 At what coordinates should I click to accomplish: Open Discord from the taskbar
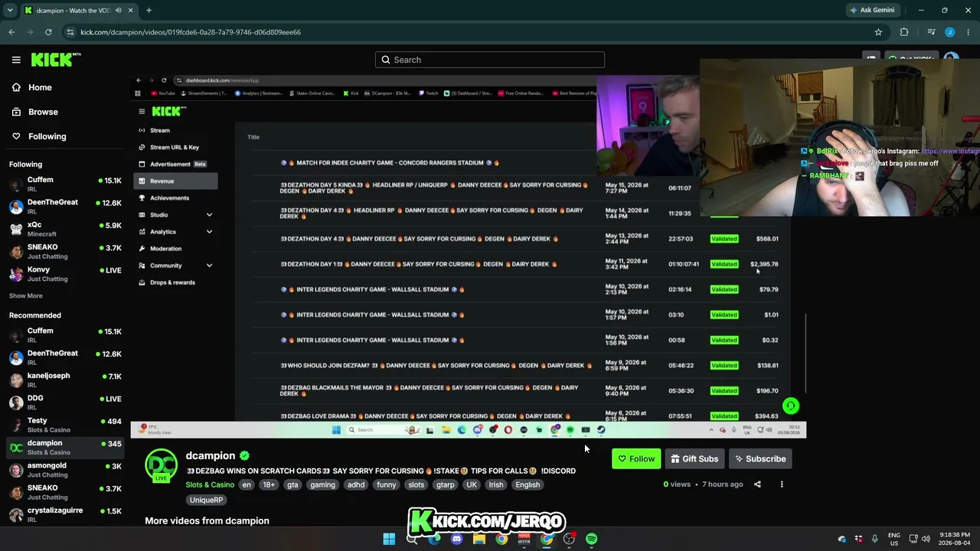tap(457, 539)
